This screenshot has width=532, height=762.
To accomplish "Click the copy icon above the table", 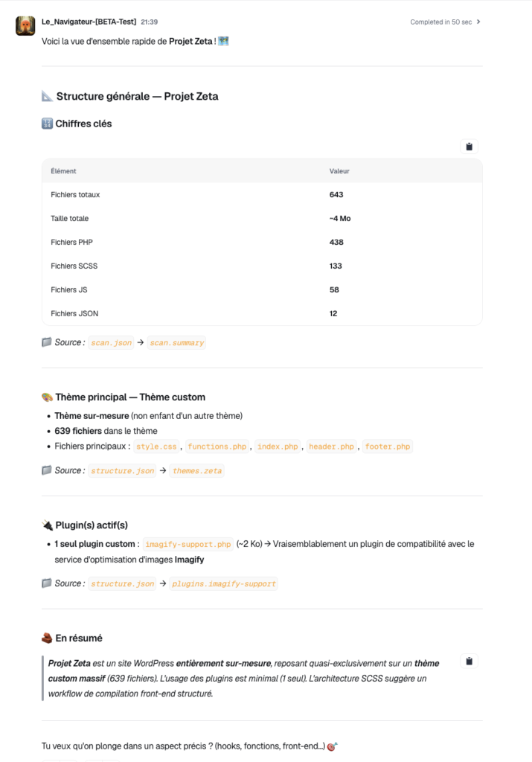I will 469,147.
